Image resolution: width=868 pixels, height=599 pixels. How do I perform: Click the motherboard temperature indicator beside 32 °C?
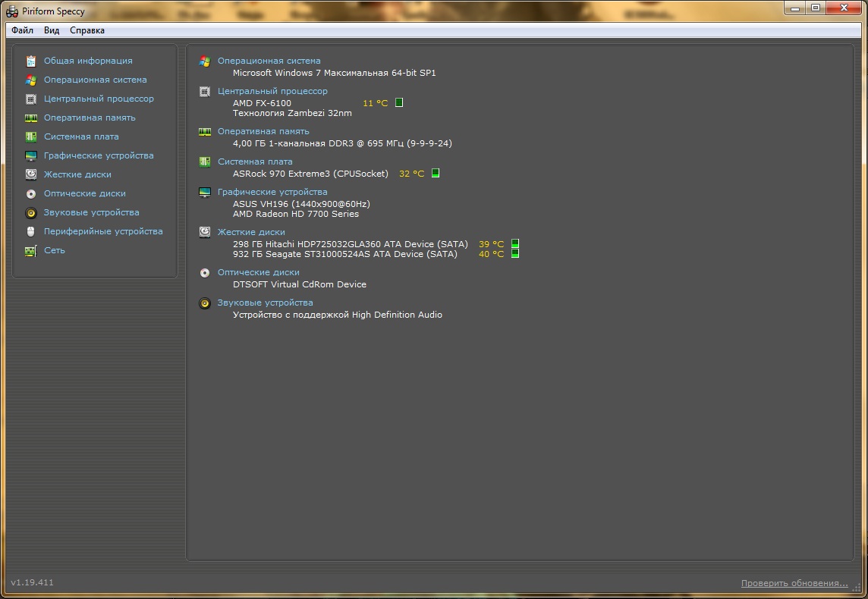[x=435, y=173]
